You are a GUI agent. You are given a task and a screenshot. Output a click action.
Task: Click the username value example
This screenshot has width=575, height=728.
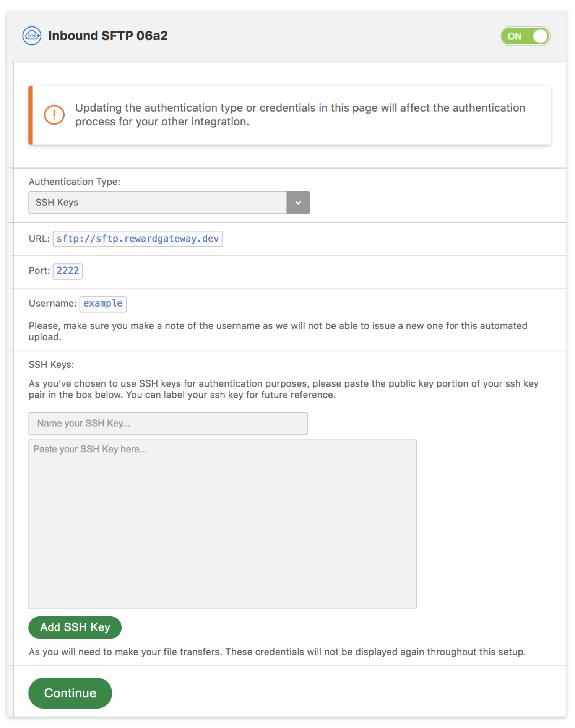103,304
